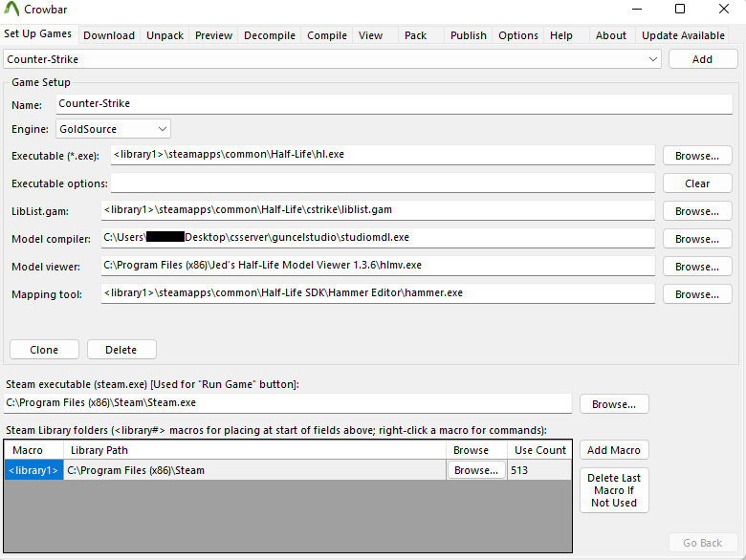
Task: Open the Update Available tab
Action: pos(683,35)
